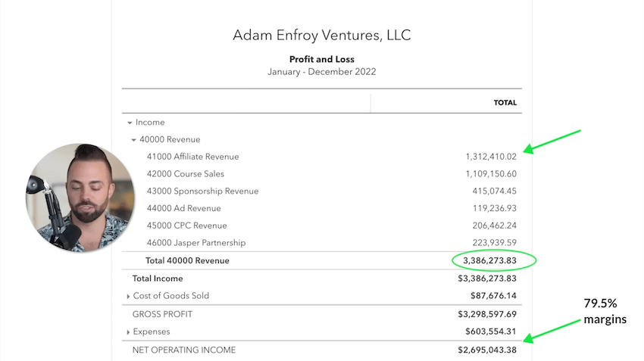644x361 pixels.
Task: Click the green circled 3,386,273.83 total
Action: [x=494, y=260]
